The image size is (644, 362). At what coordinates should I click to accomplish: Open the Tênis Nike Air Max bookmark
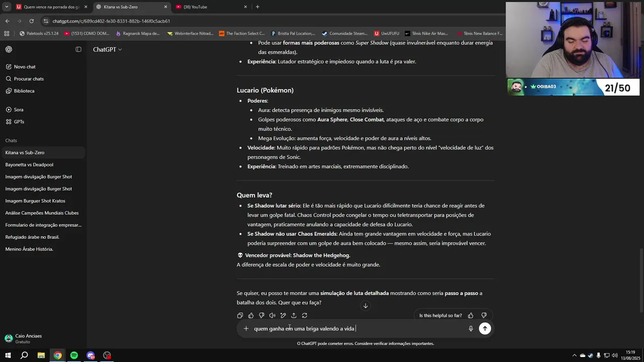[427, 34]
